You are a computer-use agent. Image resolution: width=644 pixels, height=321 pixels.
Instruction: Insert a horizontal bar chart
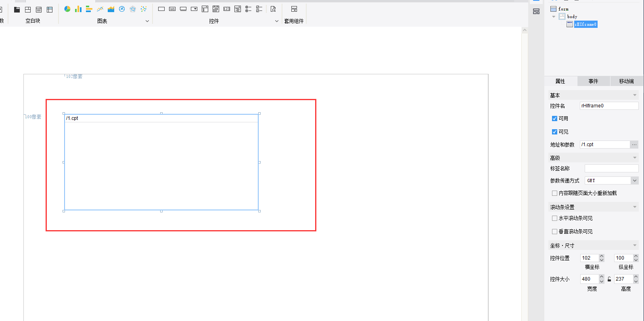89,9
